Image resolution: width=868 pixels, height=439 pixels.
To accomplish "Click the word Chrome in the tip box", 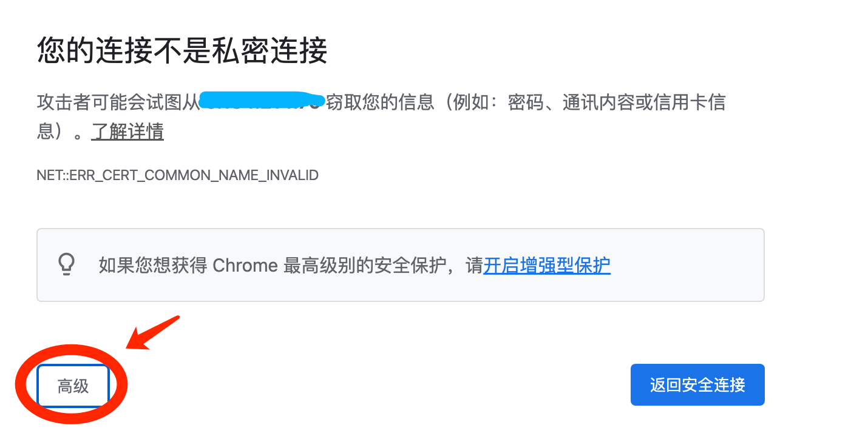I will 245,266.
